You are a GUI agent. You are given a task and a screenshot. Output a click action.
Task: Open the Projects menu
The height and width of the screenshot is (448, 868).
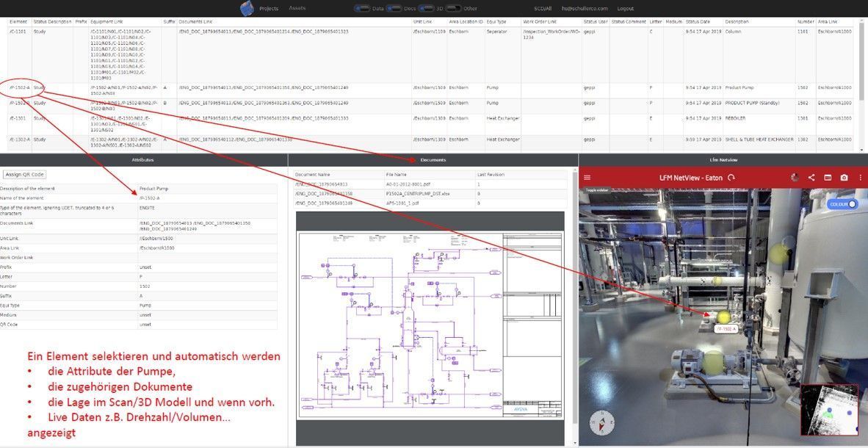(x=269, y=8)
